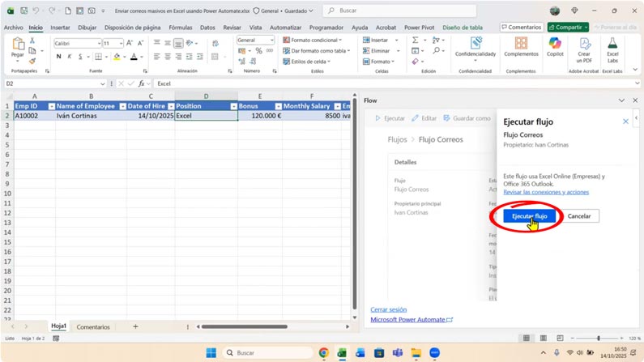Toggle bold formatting with the N button

(x=58, y=57)
